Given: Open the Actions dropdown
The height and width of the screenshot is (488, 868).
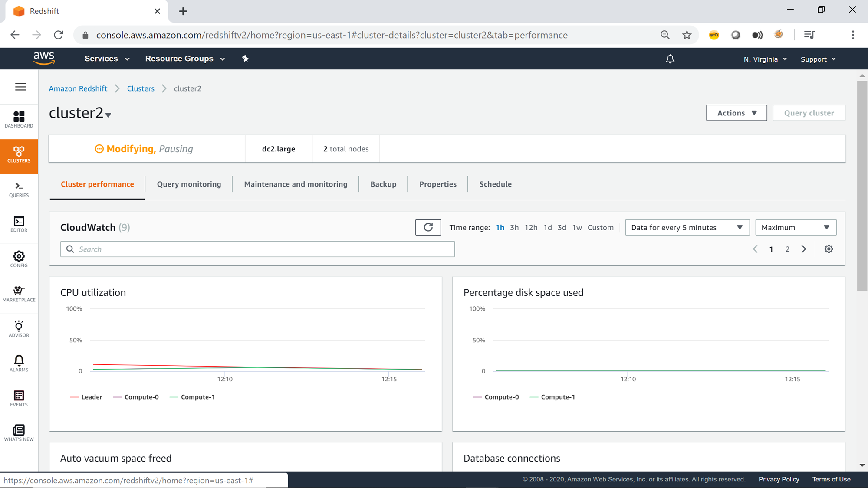Looking at the screenshot, I should (736, 113).
